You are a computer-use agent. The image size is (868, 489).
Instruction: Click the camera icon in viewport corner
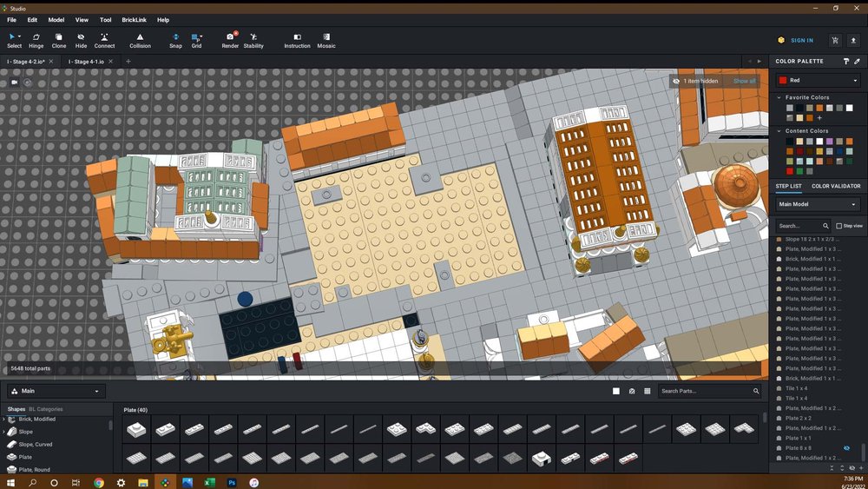click(x=15, y=82)
